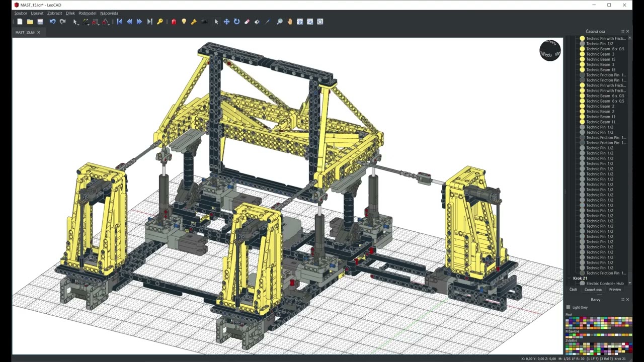Switch to the Preview panel tab
This screenshot has width=644, height=362.
[615, 290]
